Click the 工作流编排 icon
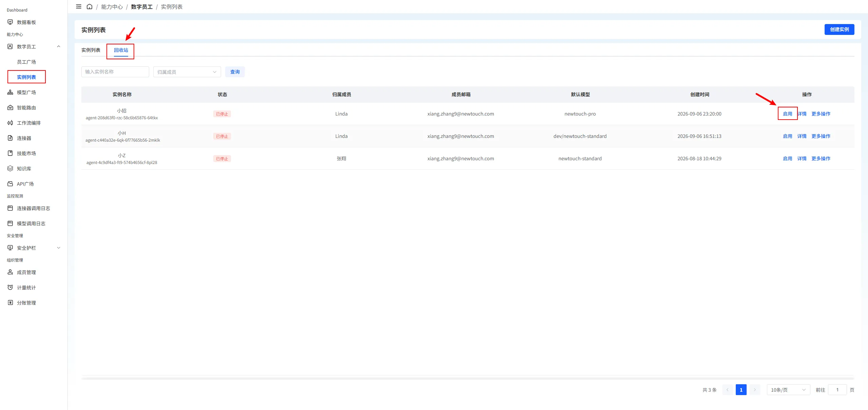The height and width of the screenshot is (410, 868). [10, 123]
